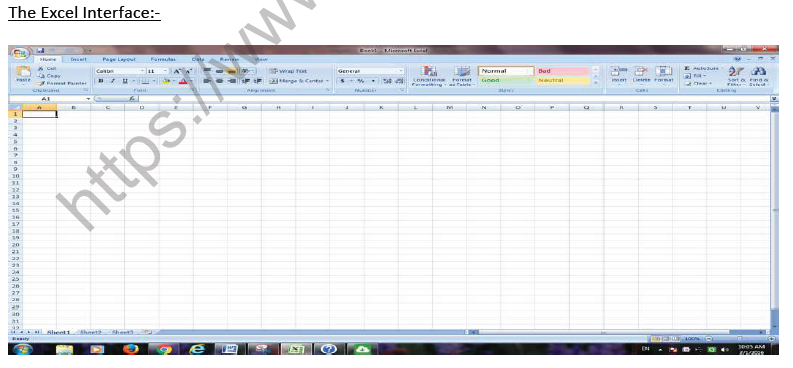Apply the Good cell style
Viewport: 793px width, 368px height.
(505, 80)
